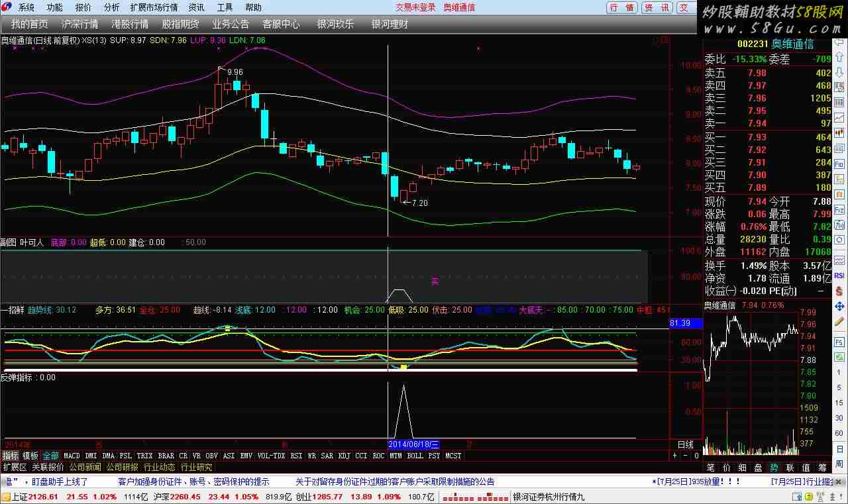Click the back arrow icon at sidebar top

pyautogui.click(x=839, y=42)
